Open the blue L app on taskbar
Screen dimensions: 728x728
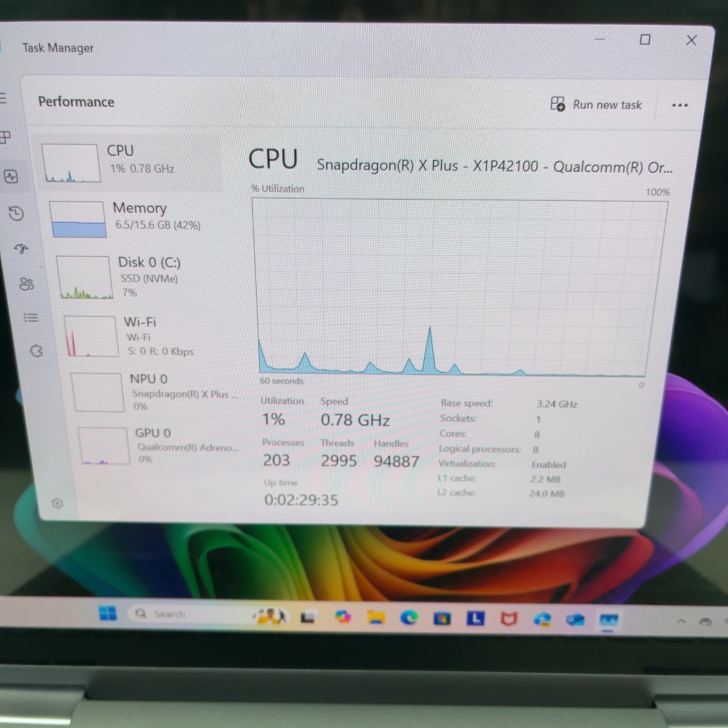pyautogui.click(x=475, y=618)
